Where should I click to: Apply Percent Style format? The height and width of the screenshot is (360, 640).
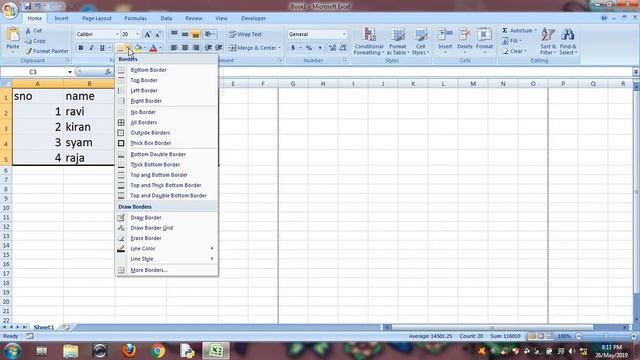pyautogui.click(x=309, y=48)
